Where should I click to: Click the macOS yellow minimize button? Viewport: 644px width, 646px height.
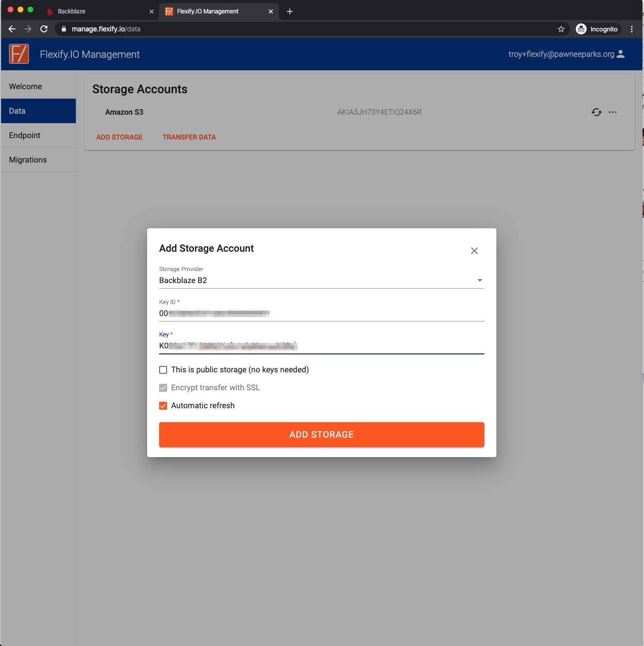coord(20,9)
